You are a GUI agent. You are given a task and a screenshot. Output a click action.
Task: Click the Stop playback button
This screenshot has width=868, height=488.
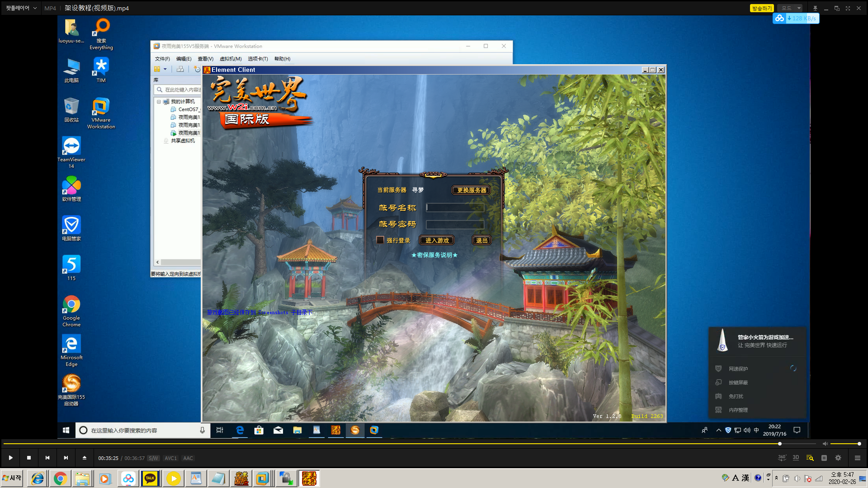click(x=29, y=458)
